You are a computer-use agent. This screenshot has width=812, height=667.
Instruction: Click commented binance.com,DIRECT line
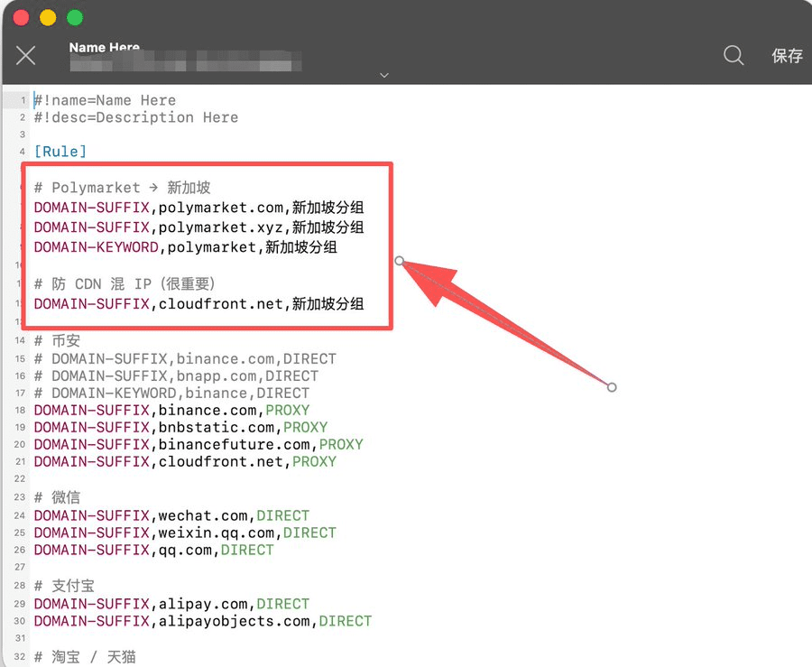click(x=185, y=359)
